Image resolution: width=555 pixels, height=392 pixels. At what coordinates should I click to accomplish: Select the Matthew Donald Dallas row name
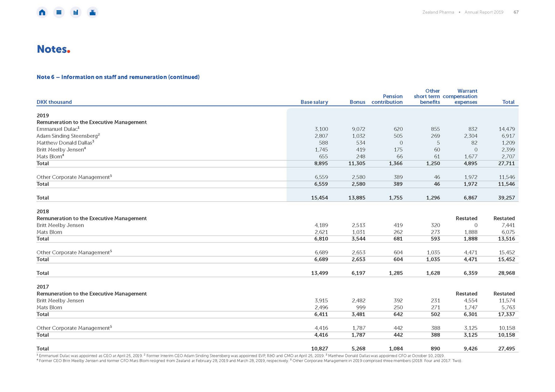pos(65,142)
